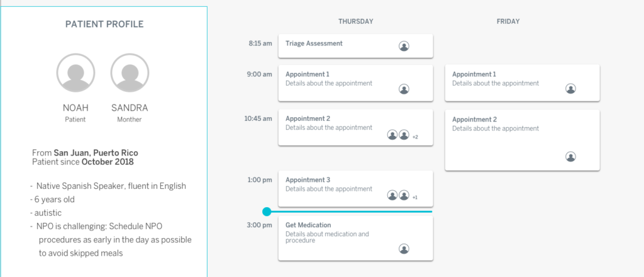This screenshot has height=277, width=644.
Task: Open Thursday's Appointment 3 card
Action: coord(356,189)
